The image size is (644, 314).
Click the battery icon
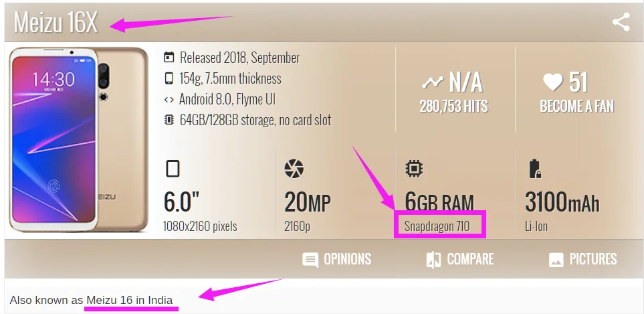(x=535, y=169)
